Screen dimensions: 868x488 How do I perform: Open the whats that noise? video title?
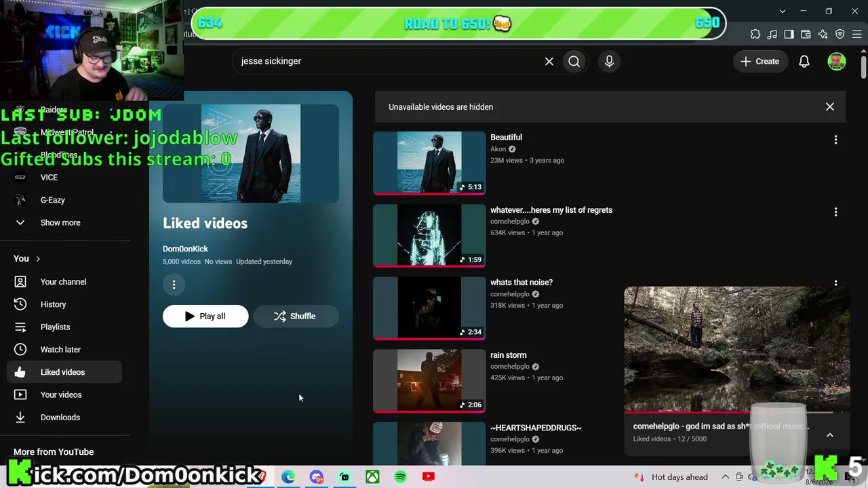521,283
